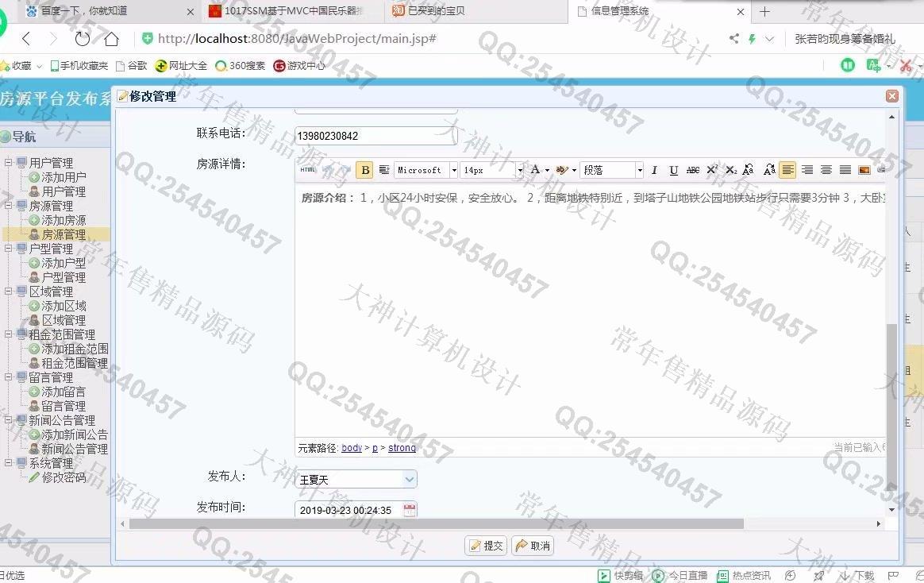
Task: Open 360搜索 bookmark
Action: 241,66
